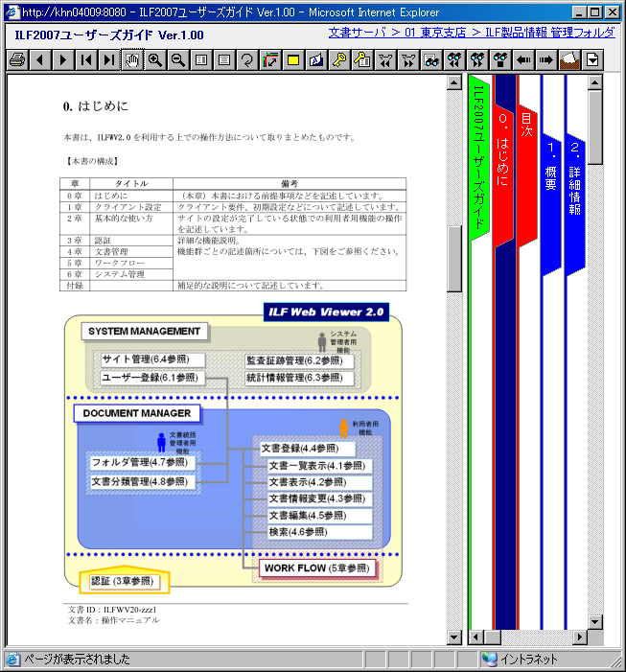Click the zoom in magnifier
The height and width of the screenshot is (672, 626).
click(x=154, y=60)
